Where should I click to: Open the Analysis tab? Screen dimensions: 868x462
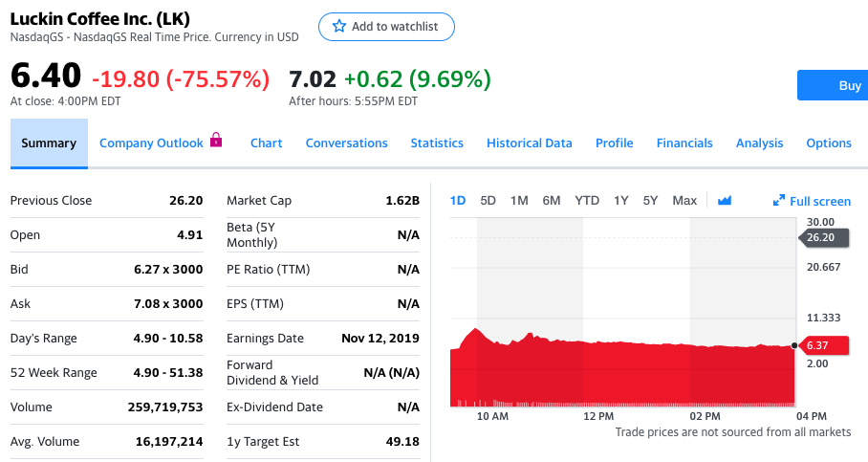tap(759, 143)
